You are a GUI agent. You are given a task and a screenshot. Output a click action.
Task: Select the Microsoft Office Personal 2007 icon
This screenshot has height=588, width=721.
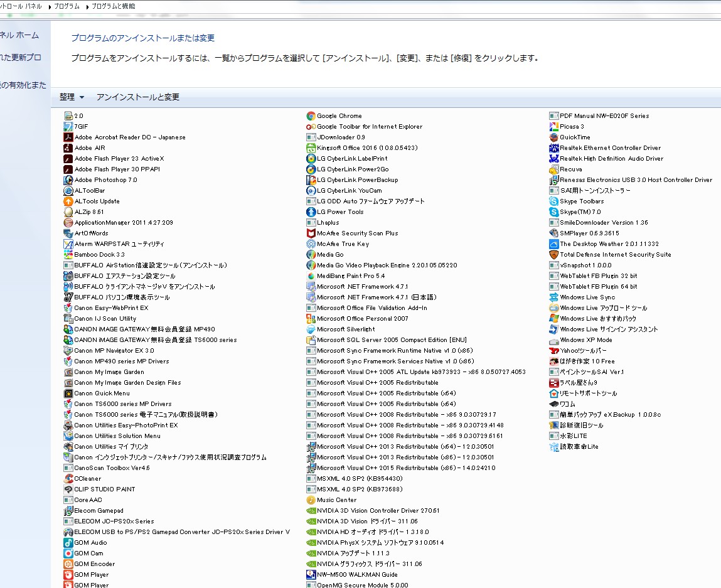(311, 318)
